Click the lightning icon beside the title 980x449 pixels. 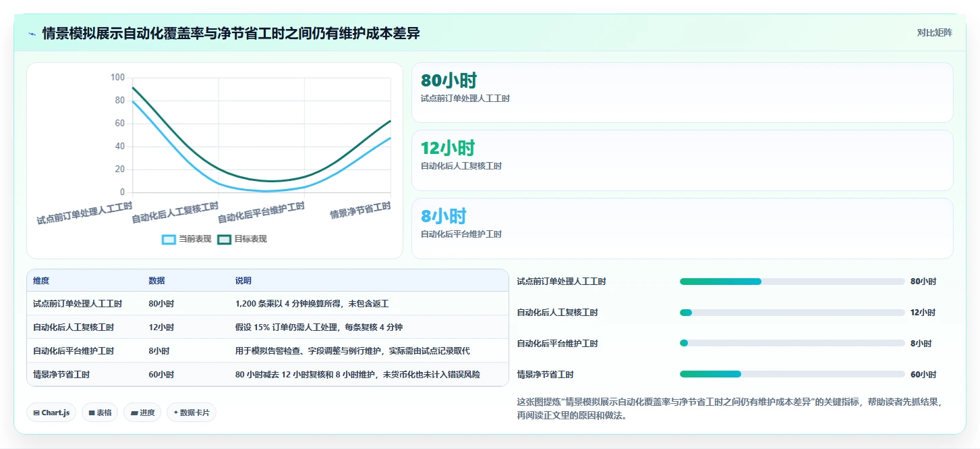point(32,33)
